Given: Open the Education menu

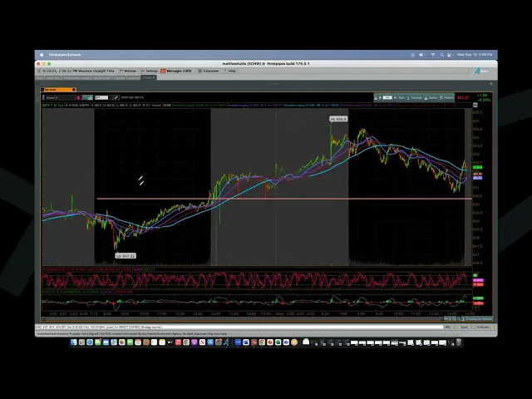Looking at the screenshot, I should [x=209, y=71].
